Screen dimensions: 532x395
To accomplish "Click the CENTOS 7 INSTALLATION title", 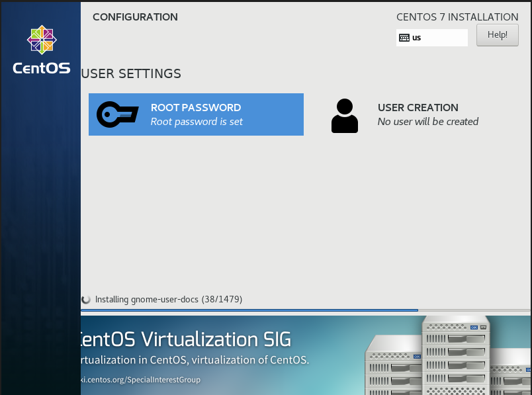I will pos(457,17).
